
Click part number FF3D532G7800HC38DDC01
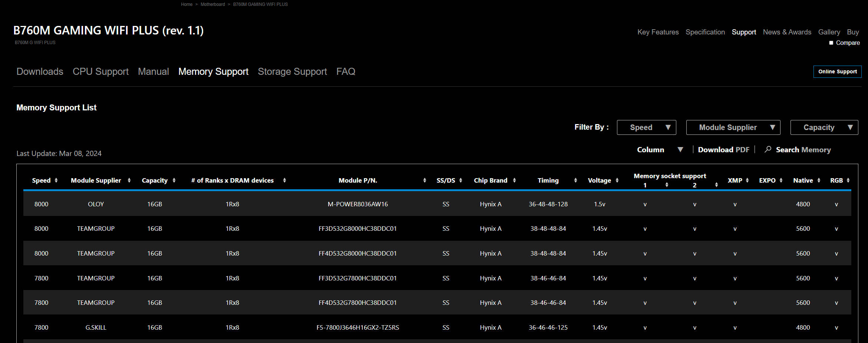coord(358,278)
